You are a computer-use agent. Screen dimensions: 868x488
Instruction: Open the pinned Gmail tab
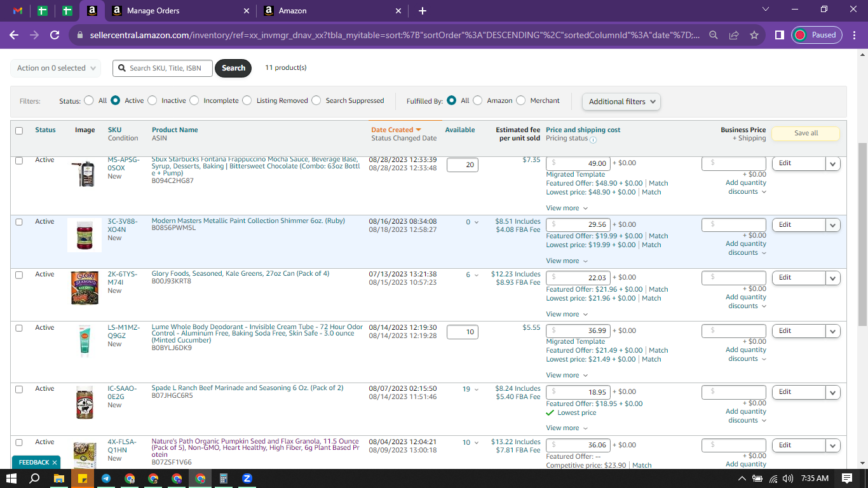[x=18, y=11]
